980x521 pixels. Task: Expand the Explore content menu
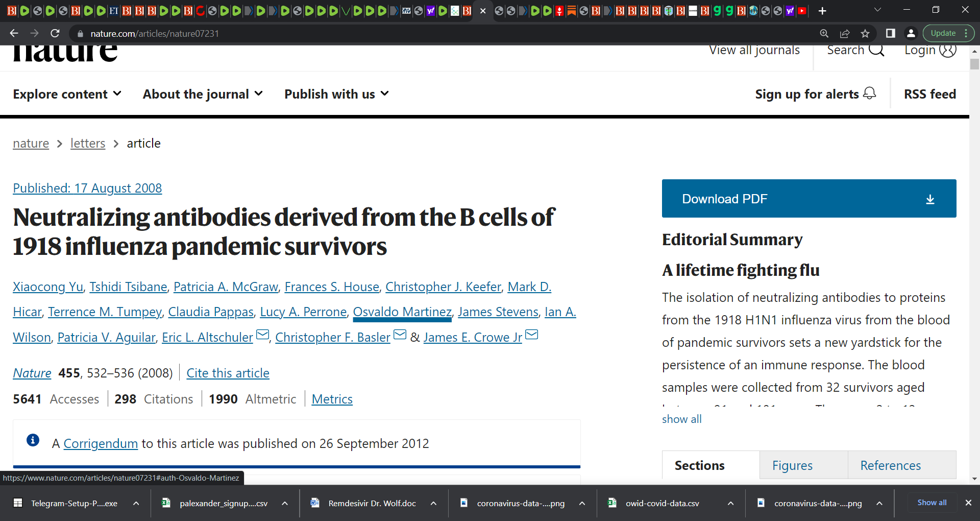point(67,94)
